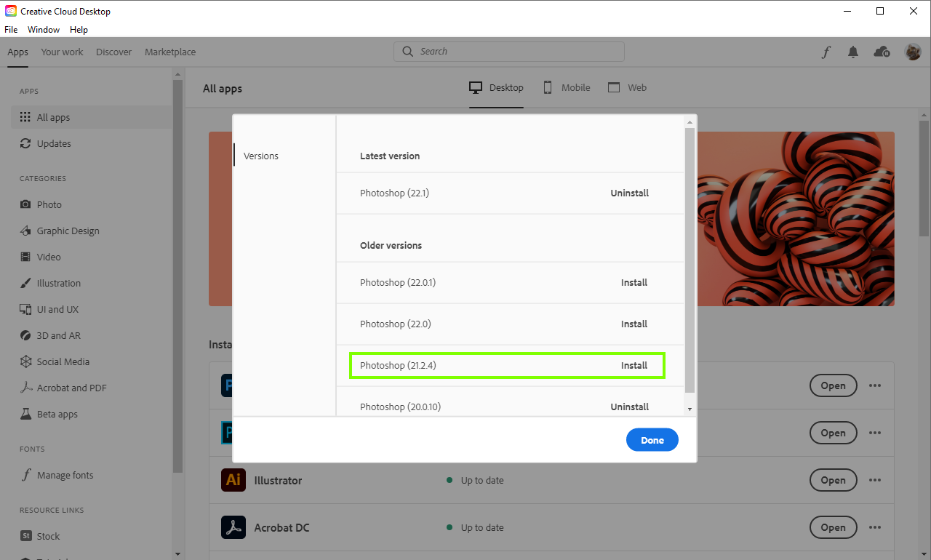This screenshot has width=931, height=560.
Task: Click the Photoshop (22.0.1) version label
Action: [x=398, y=282]
